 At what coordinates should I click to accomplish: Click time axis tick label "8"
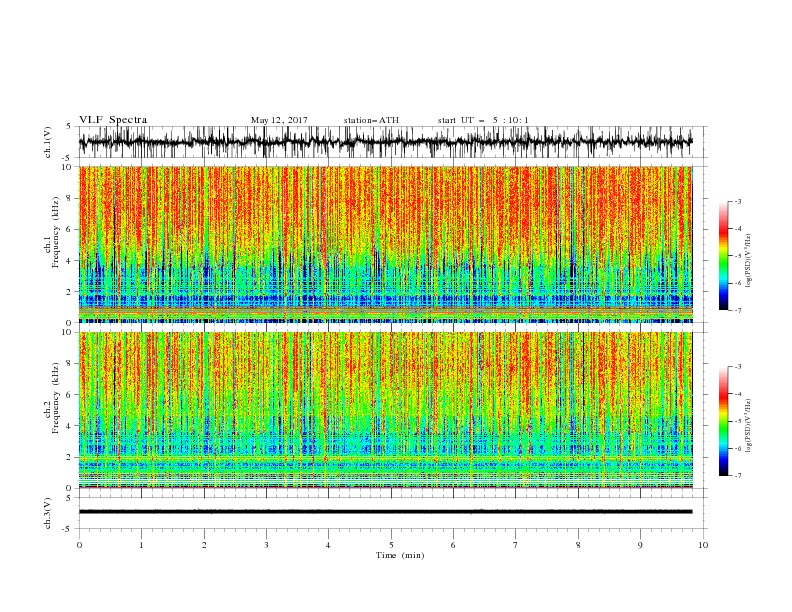click(x=578, y=545)
